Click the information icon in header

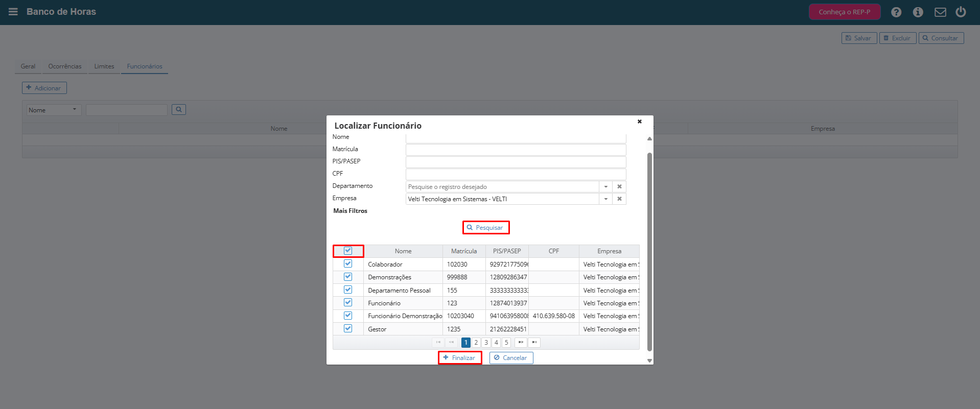click(918, 12)
